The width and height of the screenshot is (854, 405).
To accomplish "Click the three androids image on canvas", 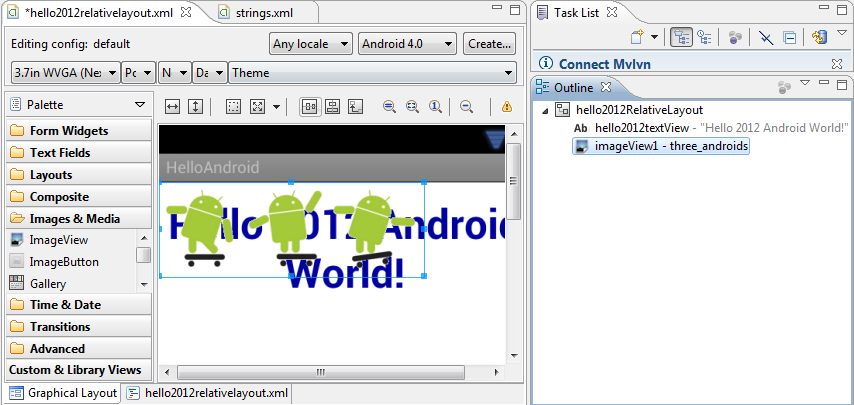I will (x=292, y=230).
